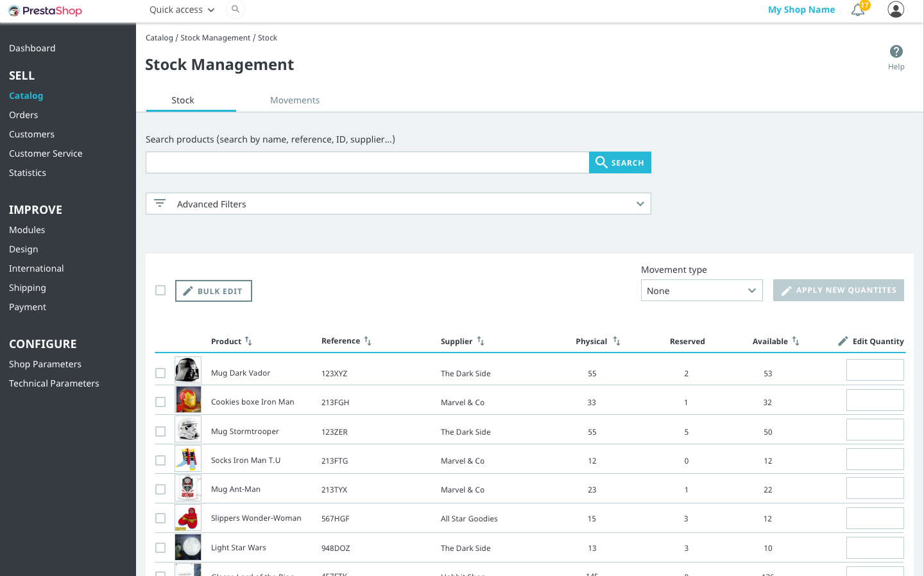Click the Socks Iron Man T.U thumbnail
The height and width of the screenshot is (576, 924).
click(x=188, y=458)
